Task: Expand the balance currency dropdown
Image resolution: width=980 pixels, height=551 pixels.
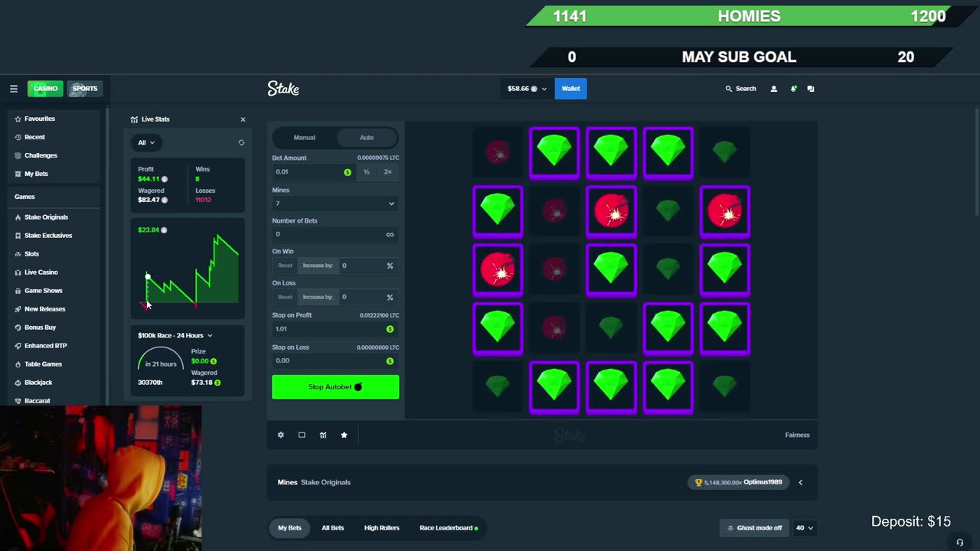Action: coord(528,89)
